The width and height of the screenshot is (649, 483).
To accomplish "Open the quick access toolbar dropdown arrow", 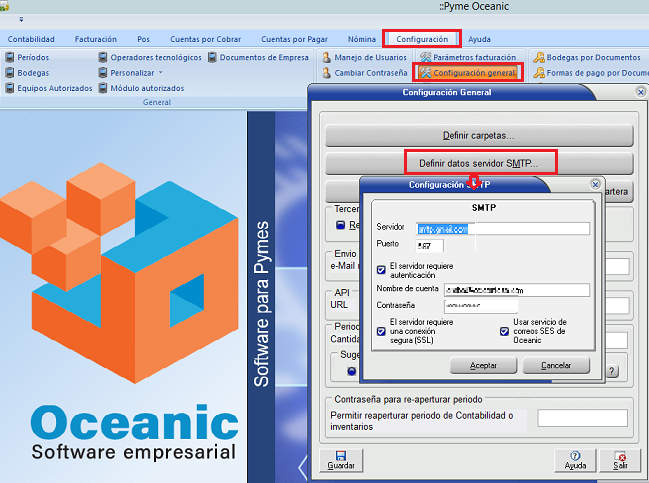I will [21, 19].
